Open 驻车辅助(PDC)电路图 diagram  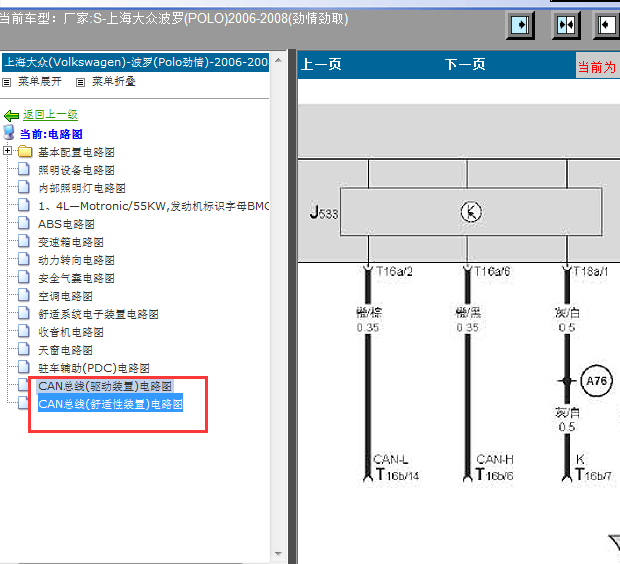(94, 368)
